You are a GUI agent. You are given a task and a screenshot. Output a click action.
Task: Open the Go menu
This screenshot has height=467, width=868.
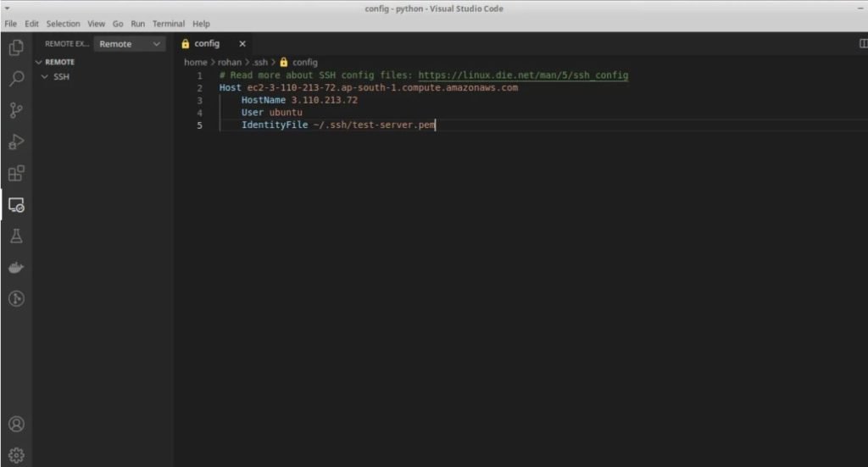[x=118, y=24]
